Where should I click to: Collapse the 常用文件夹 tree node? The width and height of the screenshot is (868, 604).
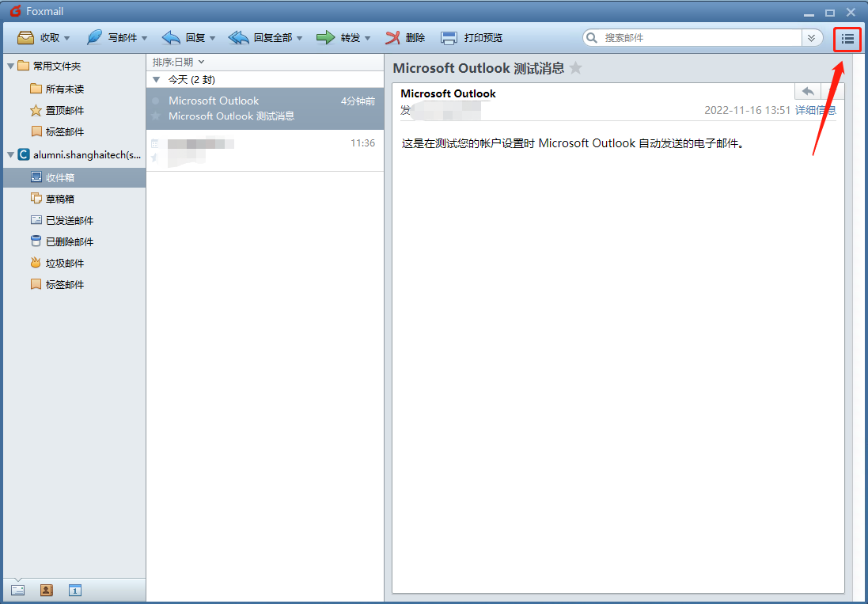(x=10, y=66)
